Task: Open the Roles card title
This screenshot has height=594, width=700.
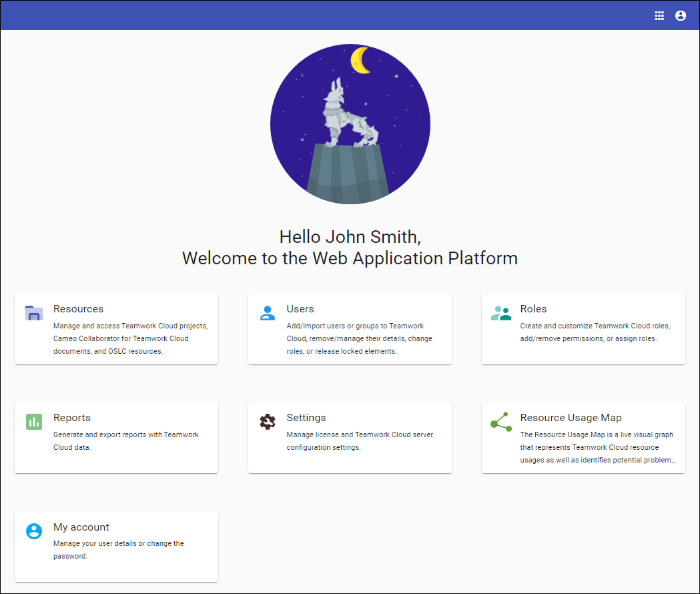Action: coord(533,309)
